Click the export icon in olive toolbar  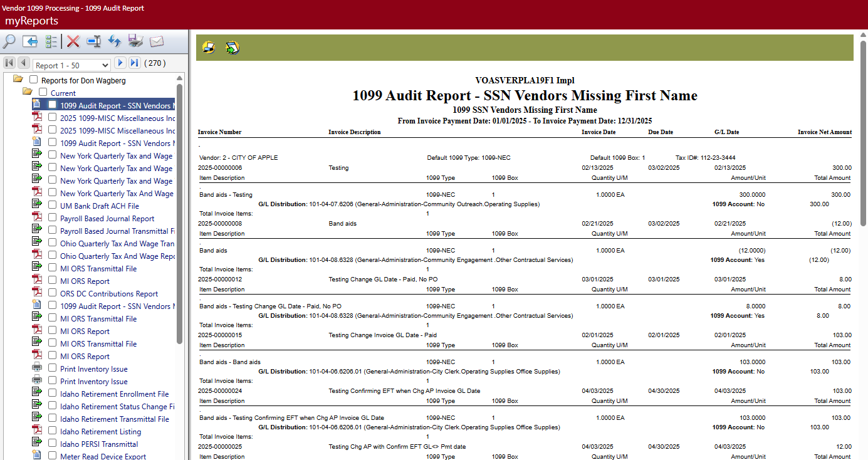pos(233,48)
